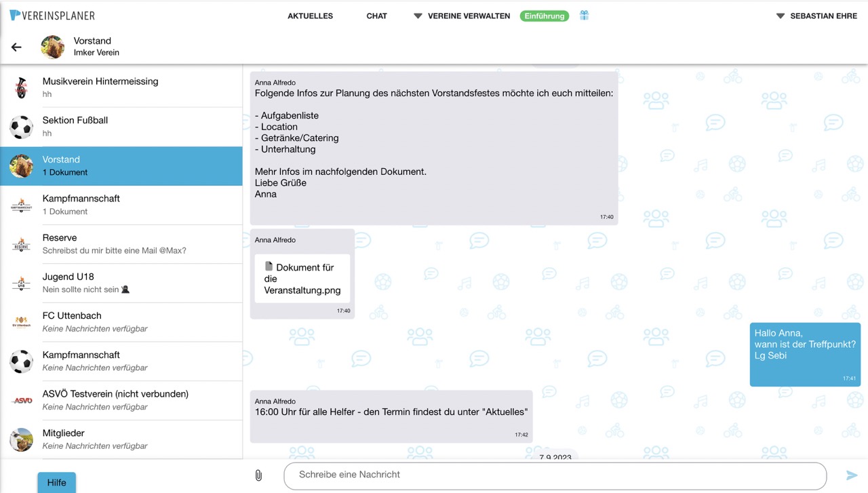Viewport: 868px width, 493px height.
Task: Select the CHAT menu item
Action: pos(376,16)
